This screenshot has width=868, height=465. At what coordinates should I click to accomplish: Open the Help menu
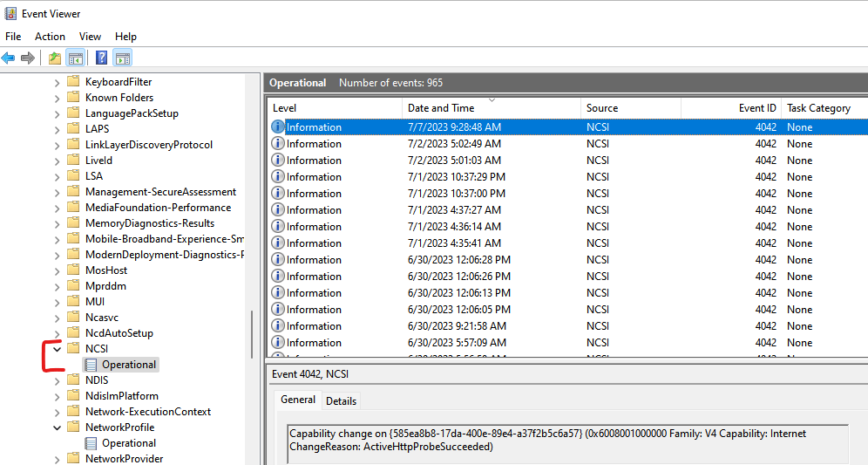[125, 37]
